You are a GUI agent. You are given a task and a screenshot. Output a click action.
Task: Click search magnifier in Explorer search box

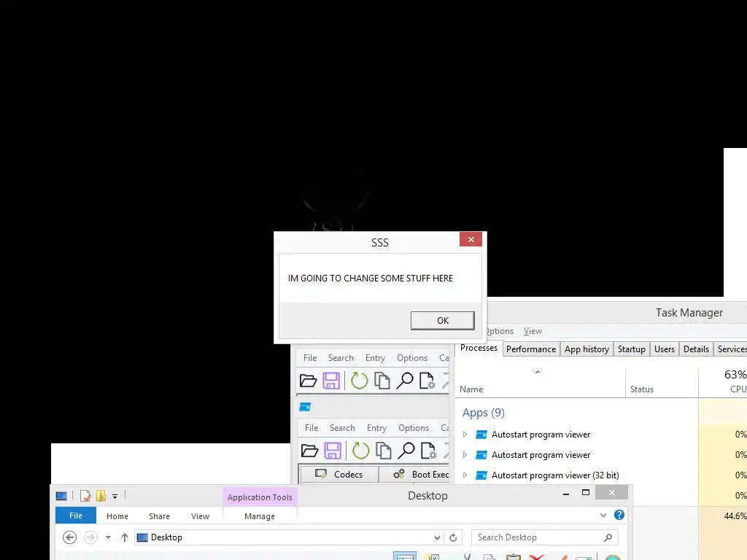pos(608,537)
